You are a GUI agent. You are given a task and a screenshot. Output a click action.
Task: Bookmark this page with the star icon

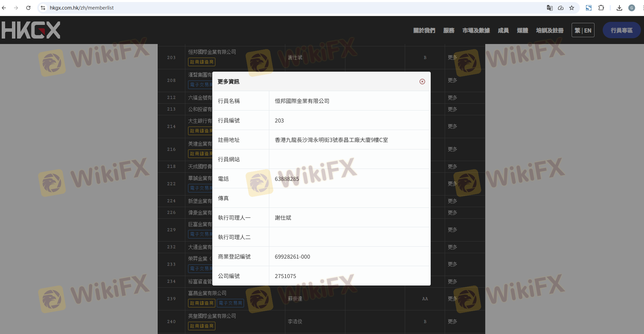pos(572,8)
